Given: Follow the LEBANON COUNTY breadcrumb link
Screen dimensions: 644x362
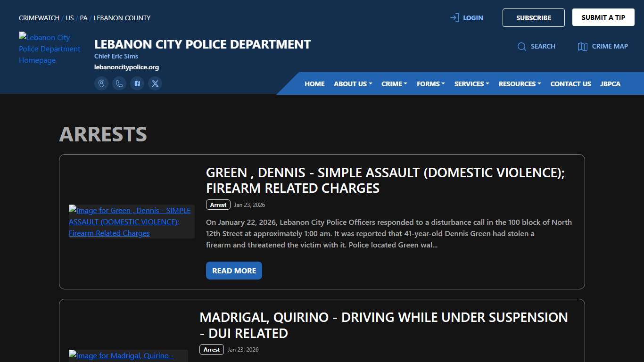Looking at the screenshot, I should pyautogui.click(x=122, y=18).
